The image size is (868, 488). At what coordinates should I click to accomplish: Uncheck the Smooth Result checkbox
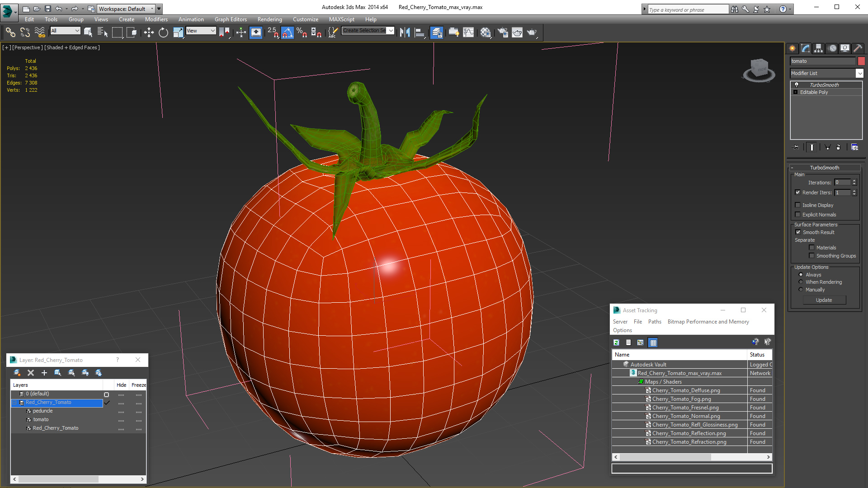point(798,232)
